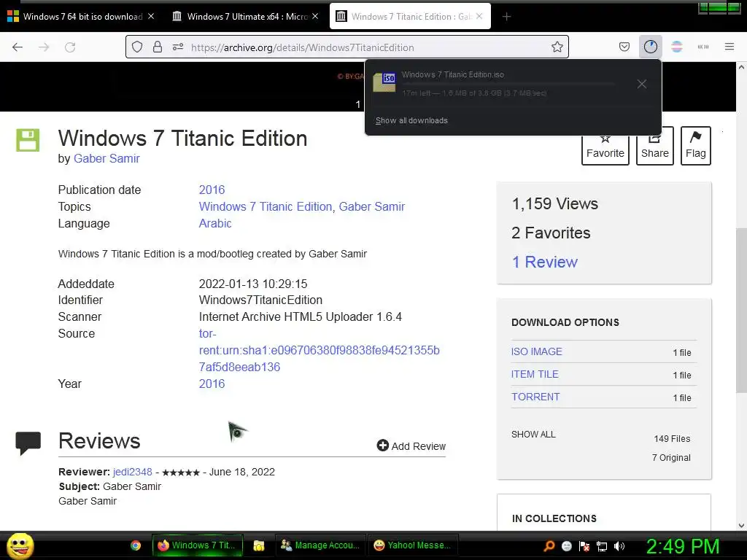Download the ISO IMAGE file
This screenshot has height=560, width=747.
click(536, 351)
